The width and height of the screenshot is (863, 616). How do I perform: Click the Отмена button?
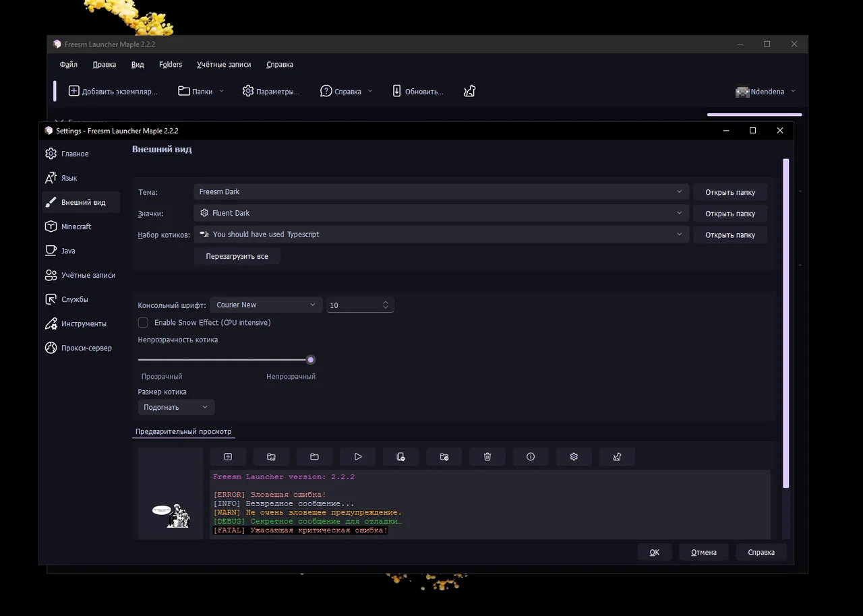[x=704, y=552]
